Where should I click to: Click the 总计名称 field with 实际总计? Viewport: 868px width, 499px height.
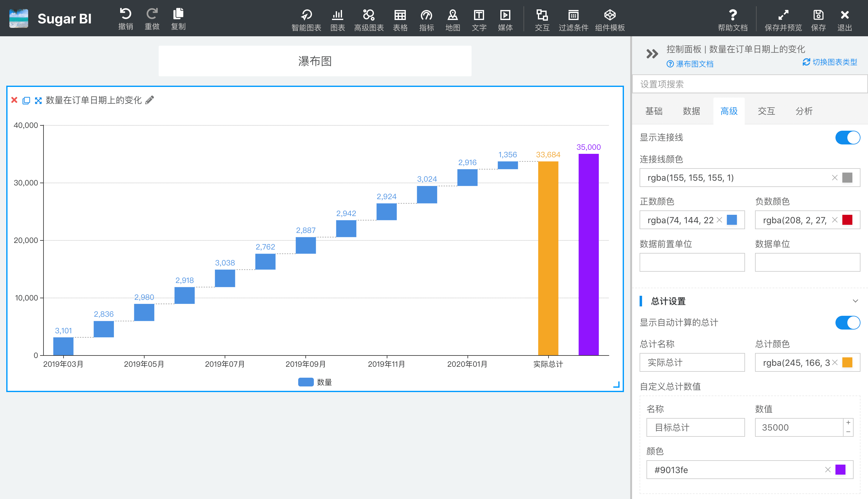tap(692, 363)
